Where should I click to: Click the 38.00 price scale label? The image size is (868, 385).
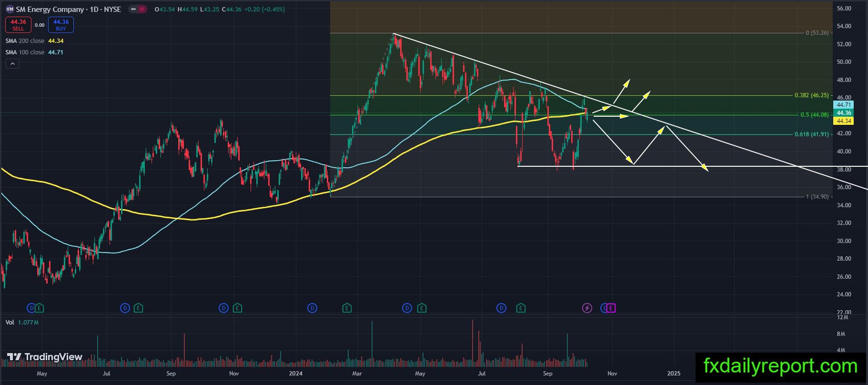(x=844, y=170)
